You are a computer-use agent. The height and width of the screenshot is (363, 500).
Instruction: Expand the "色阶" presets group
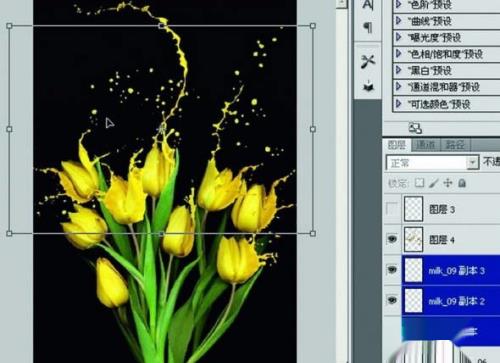point(398,4)
